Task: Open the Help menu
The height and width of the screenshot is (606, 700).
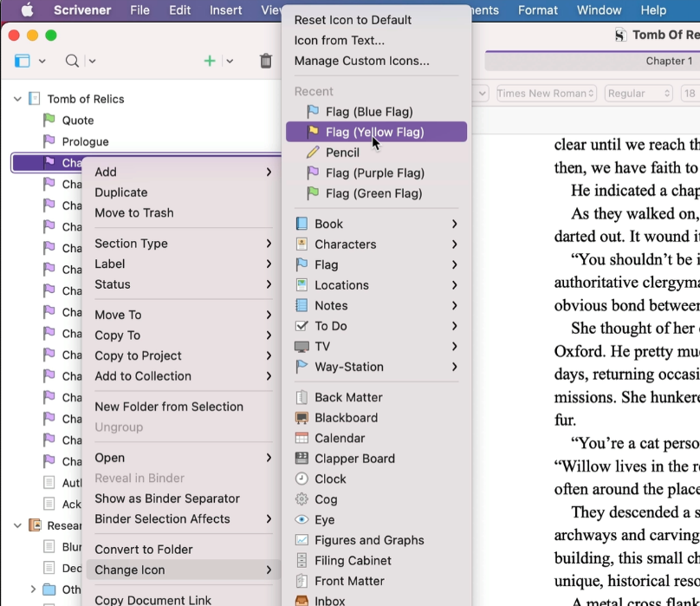Action: (653, 10)
